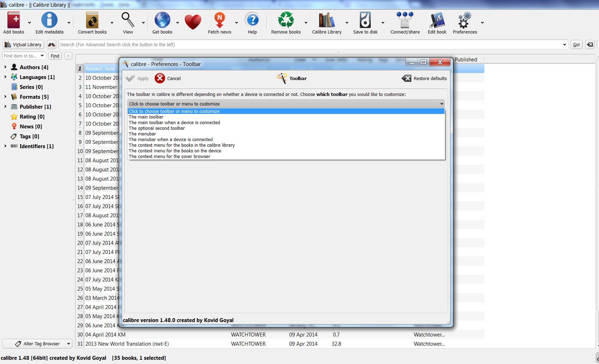
Task: Expand the Languages tree node
Action: pos(5,77)
